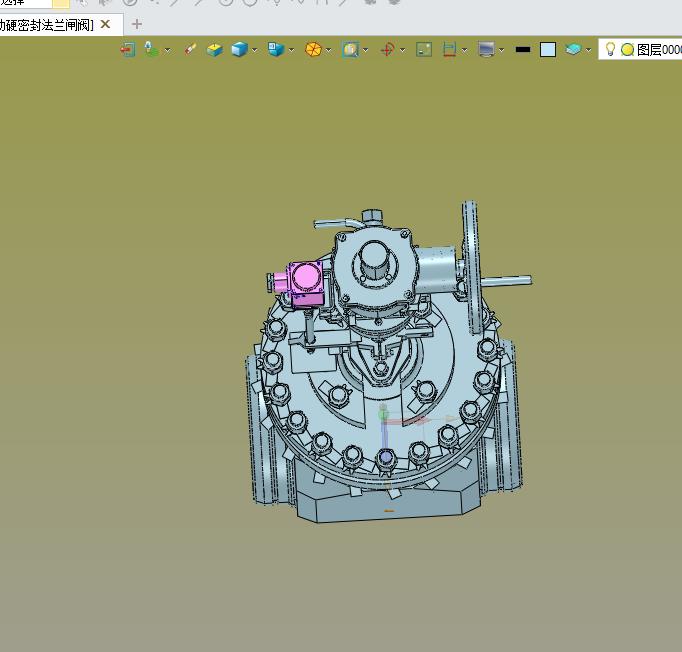The height and width of the screenshot is (652, 682).
Task: Open the 图层0000 layer selector box
Action: (x=640, y=50)
